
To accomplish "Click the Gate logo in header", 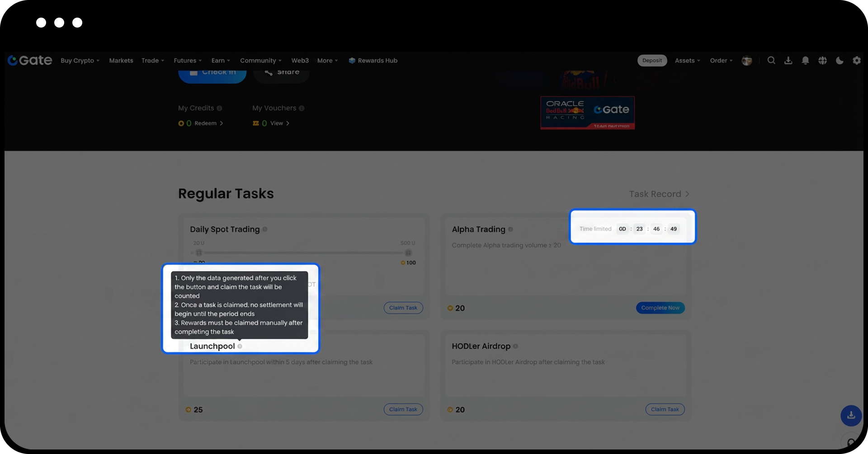I will pyautogui.click(x=30, y=61).
